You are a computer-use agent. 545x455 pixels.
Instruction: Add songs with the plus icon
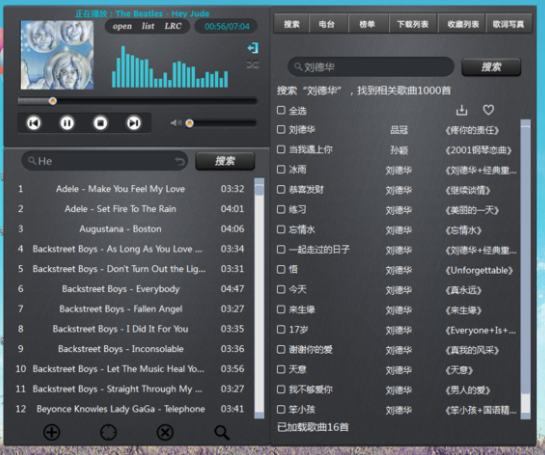(x=51, y=433)
